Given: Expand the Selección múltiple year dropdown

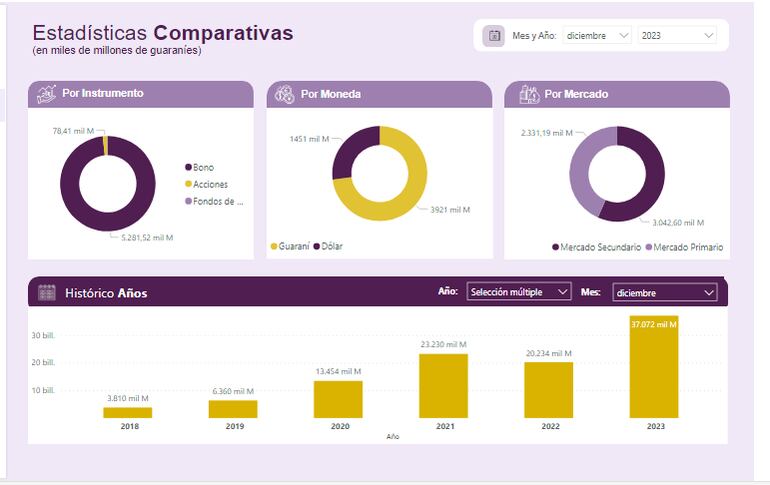Looking at the screenshot, I should click(519, 292).
